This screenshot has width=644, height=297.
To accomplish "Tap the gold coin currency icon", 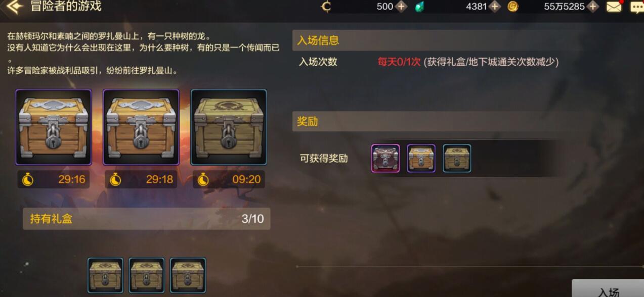I will 513,7.
